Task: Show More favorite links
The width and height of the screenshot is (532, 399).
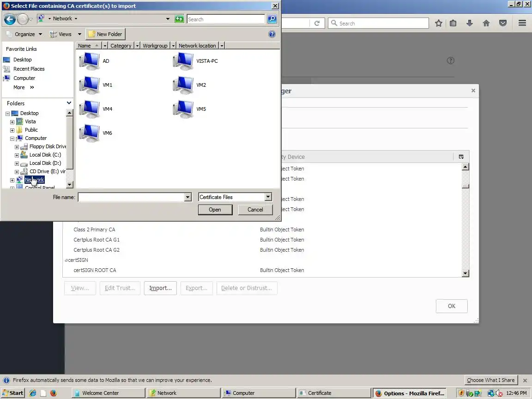Action: (x=24, y=87)
